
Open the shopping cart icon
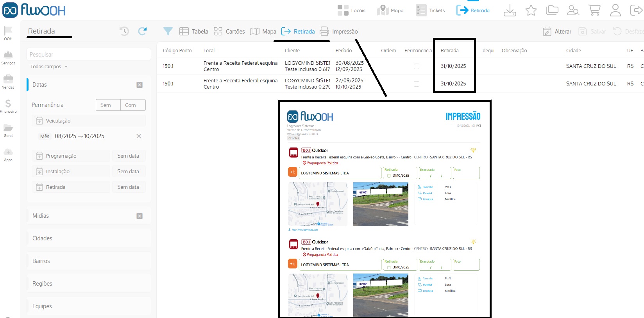594,10
